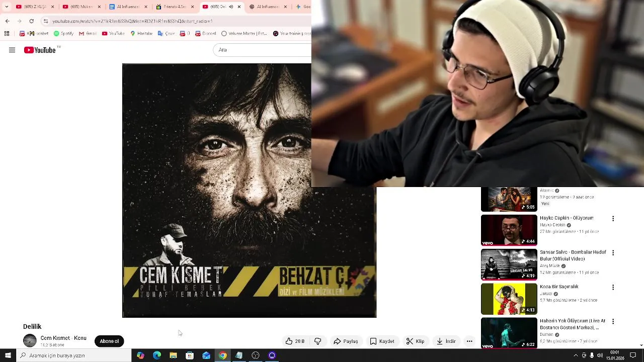
Task: Open Koca Bir Saçmalık thumbnail
Action: [x=509, y=299]
